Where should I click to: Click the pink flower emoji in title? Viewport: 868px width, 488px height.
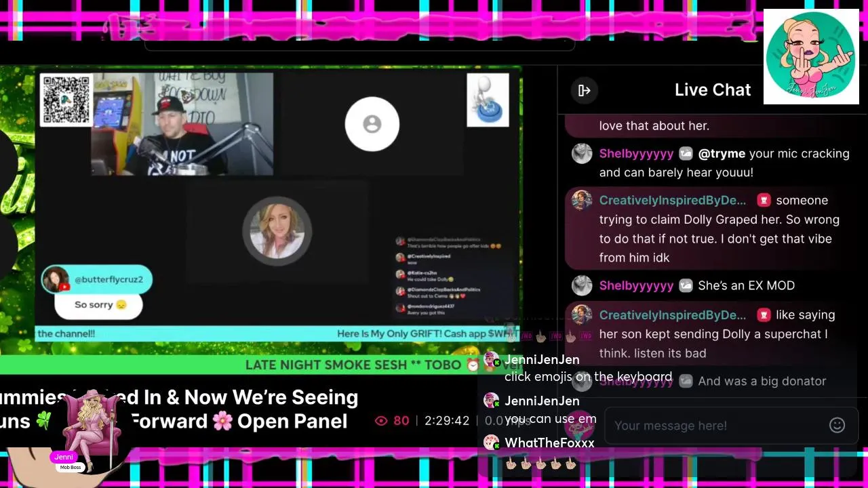coord(222,421)
